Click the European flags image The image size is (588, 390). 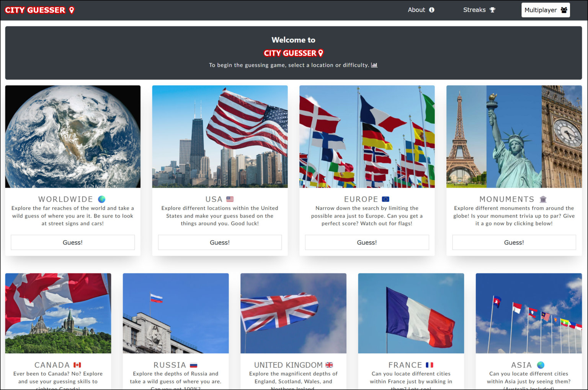[x=367, y=136]
